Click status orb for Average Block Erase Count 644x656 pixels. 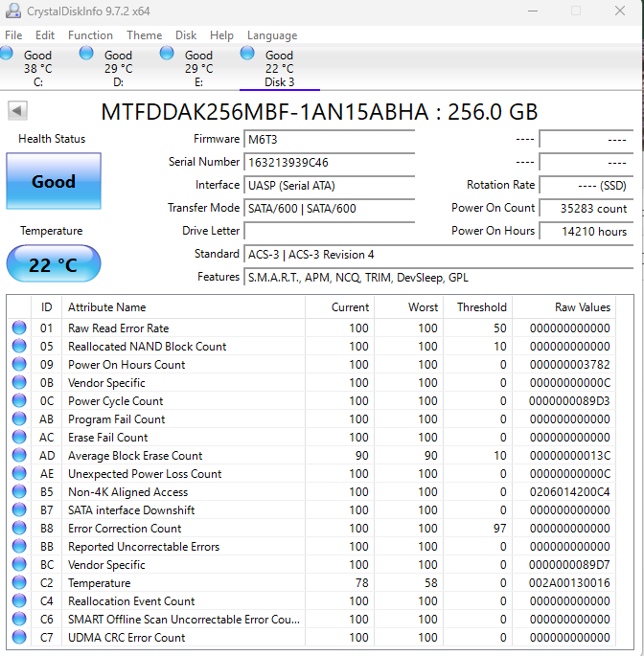(x=19, y=455)
